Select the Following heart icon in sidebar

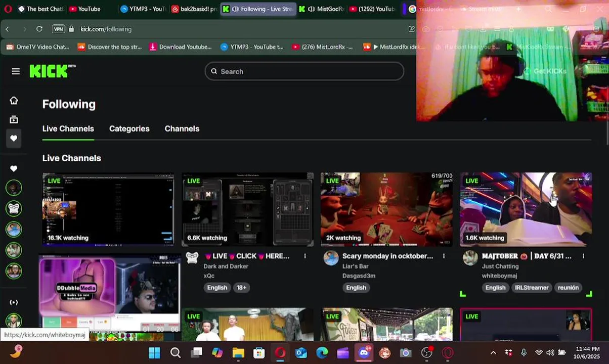[x=14, y=138]
